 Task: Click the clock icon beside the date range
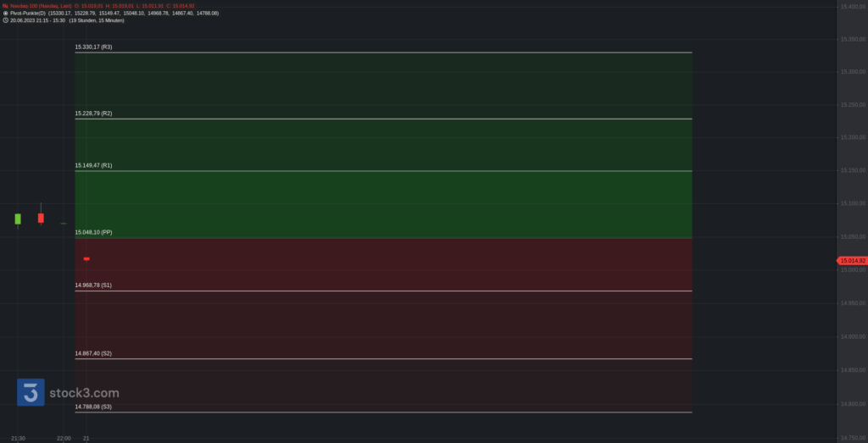click(x=6, y=20)
